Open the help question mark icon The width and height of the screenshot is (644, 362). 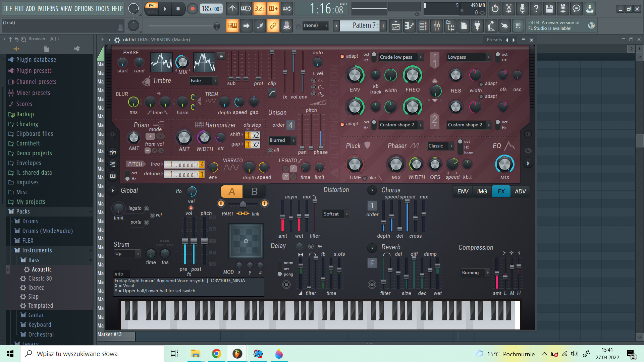click(x=536, y=8)
